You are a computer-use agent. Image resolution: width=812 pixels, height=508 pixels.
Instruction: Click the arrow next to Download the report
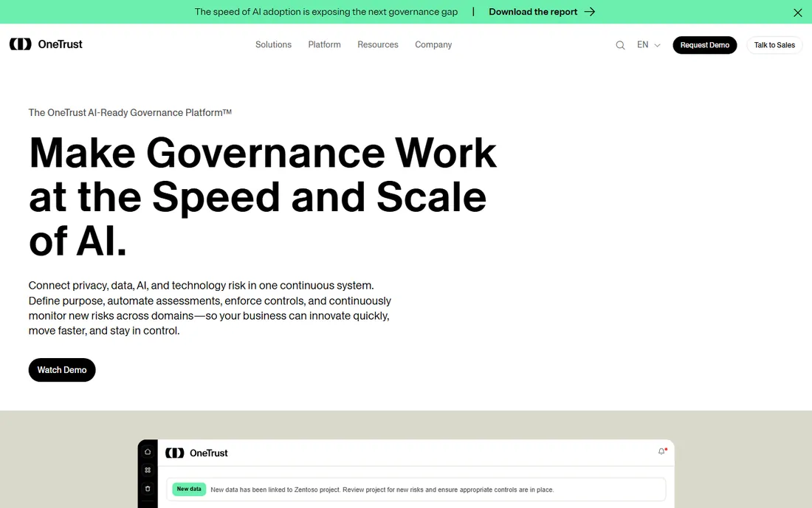pos(590,12)
